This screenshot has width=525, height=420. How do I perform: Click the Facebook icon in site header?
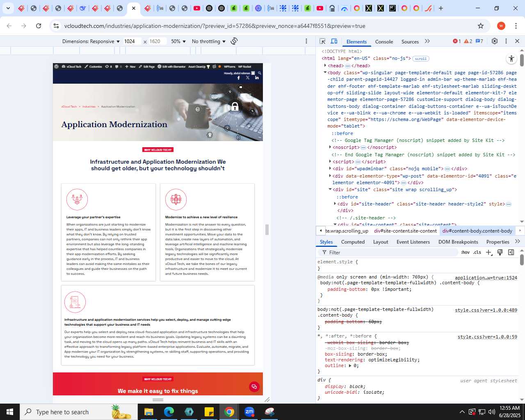pos(239,78)
